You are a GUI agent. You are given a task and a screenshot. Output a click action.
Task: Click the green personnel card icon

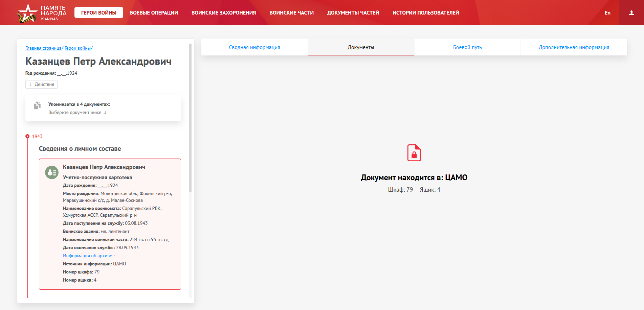tap(52, 172)
